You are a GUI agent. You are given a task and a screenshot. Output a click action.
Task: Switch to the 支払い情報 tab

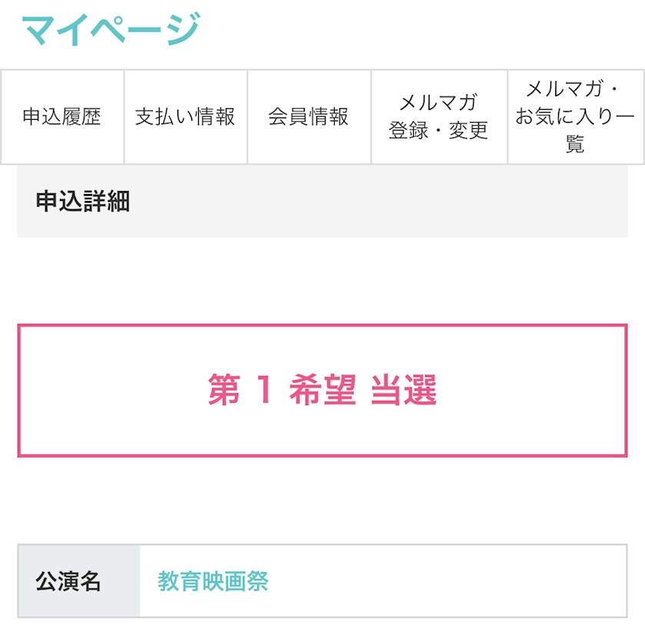(x=185, y=117)
